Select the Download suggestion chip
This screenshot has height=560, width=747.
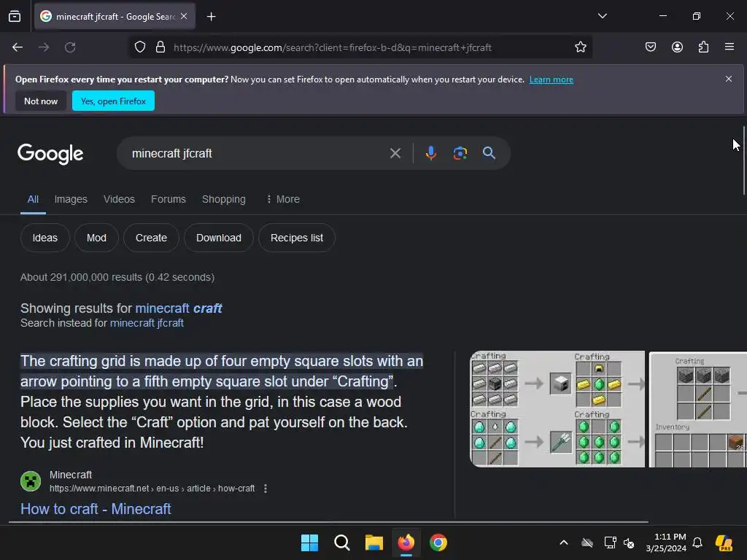[219, 238]
